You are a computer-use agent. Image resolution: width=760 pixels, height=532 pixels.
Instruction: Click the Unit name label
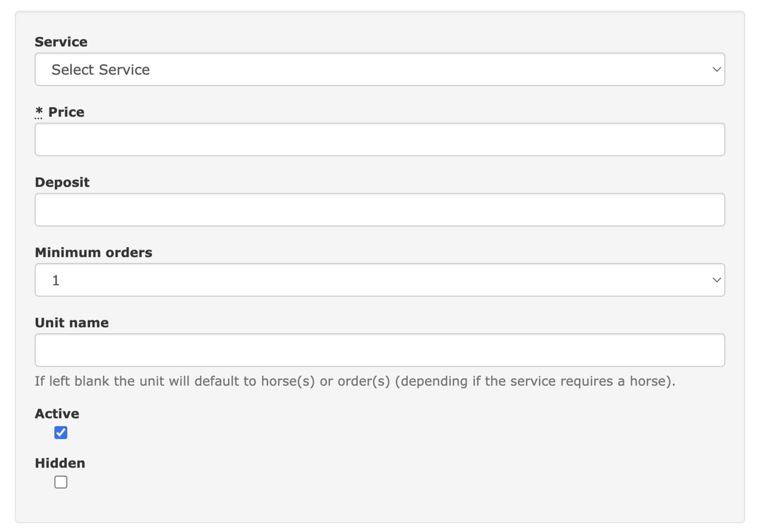click(72, 323)
